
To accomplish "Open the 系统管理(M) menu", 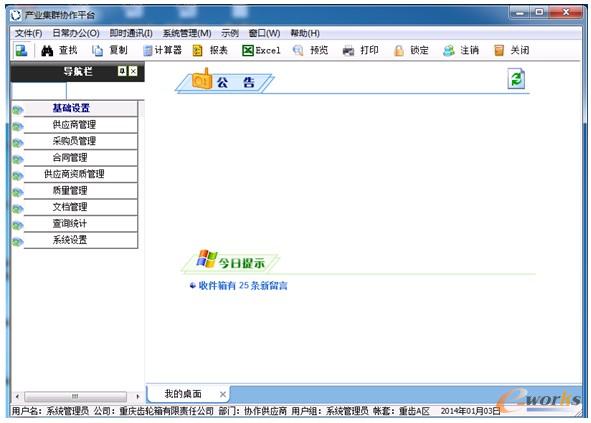I will [x=187, y=33].
